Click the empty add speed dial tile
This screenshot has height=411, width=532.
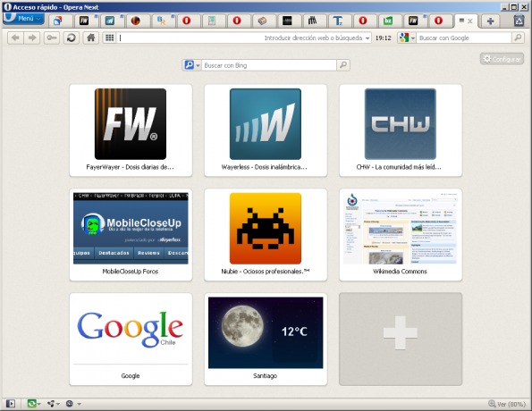(401, 340)
